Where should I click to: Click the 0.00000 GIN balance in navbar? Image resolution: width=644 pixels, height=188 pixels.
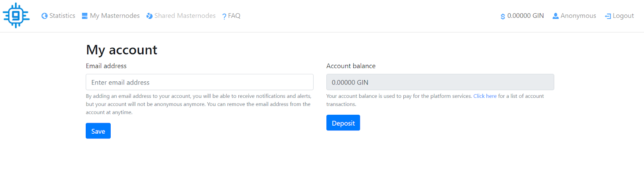click(525, 16)
